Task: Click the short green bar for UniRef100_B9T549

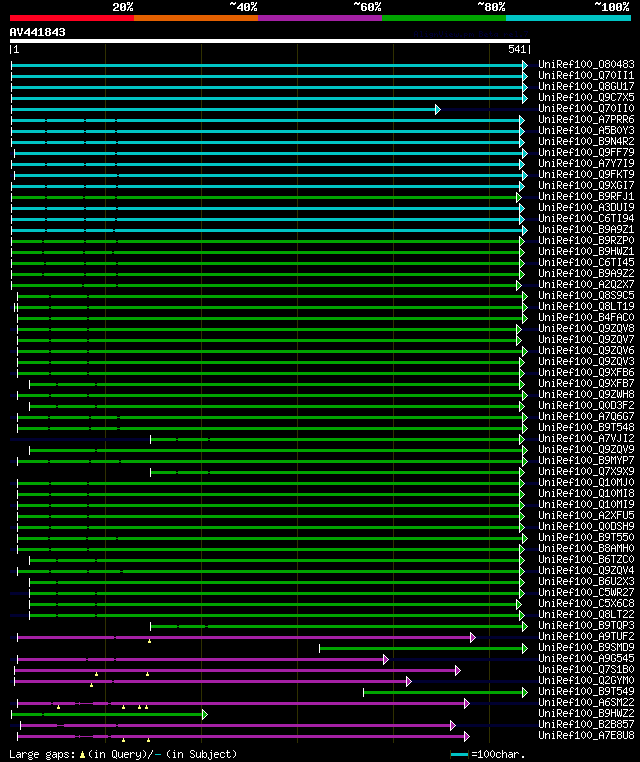Action: pyautogui.click(x=445, y=692)
